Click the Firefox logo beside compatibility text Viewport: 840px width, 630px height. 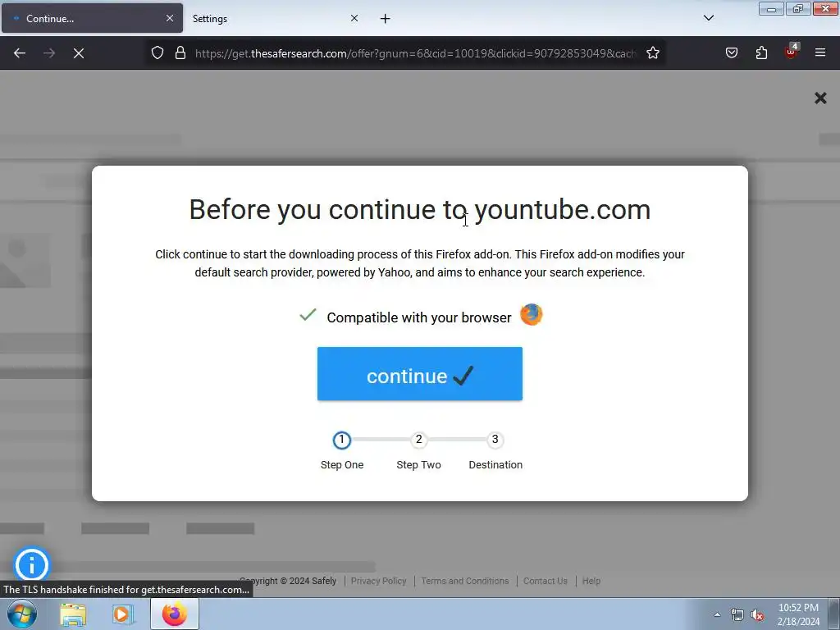[x=531, y=315]
